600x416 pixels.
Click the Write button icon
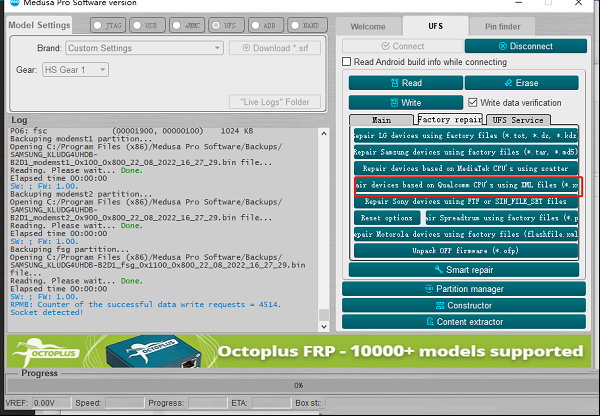(x=394, y=103)
